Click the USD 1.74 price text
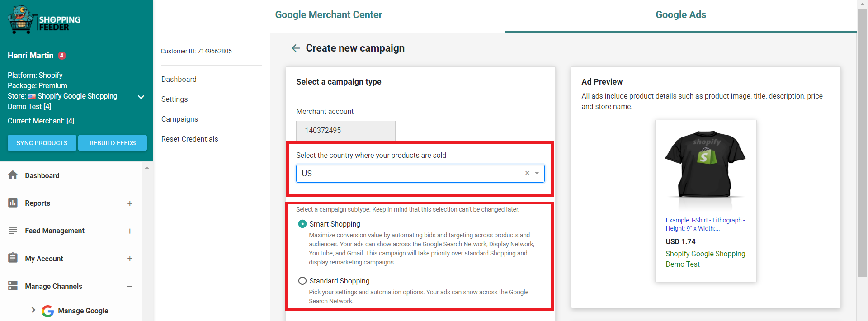Screen dimensions: 868x321 pyautogui.click(x=680, y=241)
